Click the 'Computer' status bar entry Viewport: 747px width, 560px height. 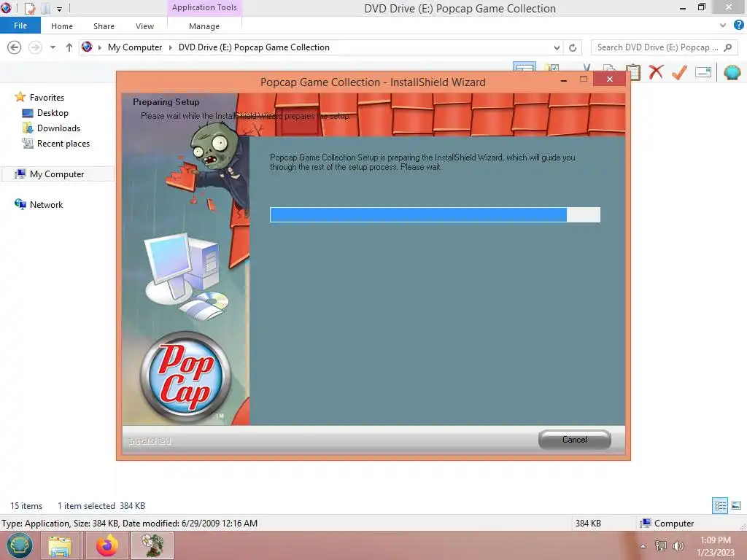pos(668,524)
